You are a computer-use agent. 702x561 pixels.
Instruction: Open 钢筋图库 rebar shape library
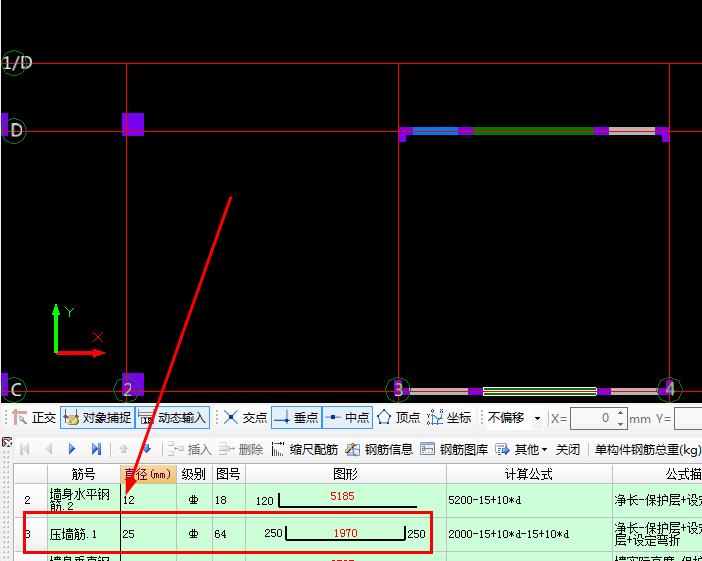pos(454,449)
